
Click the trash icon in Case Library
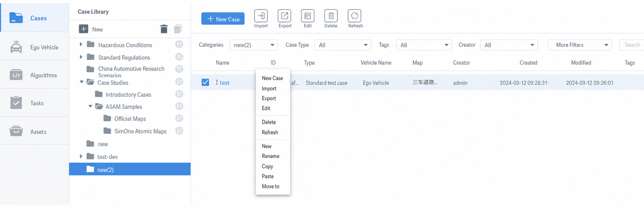[164, 29]
